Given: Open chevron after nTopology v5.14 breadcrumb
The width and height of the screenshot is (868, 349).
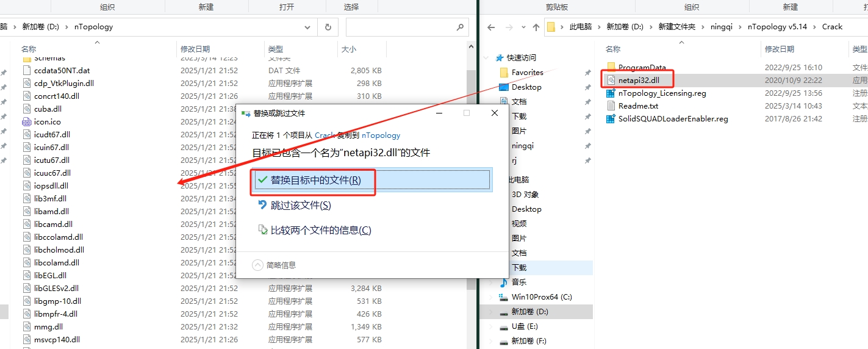Looking at the screenshot, I should pyautogui.click(x=816, y=27).
